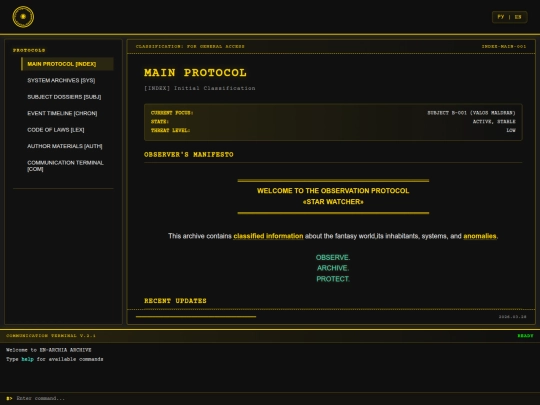The image size is (540, 405).
Task: Follow the 'classified information' link
Action: click(x=268, y=236)
